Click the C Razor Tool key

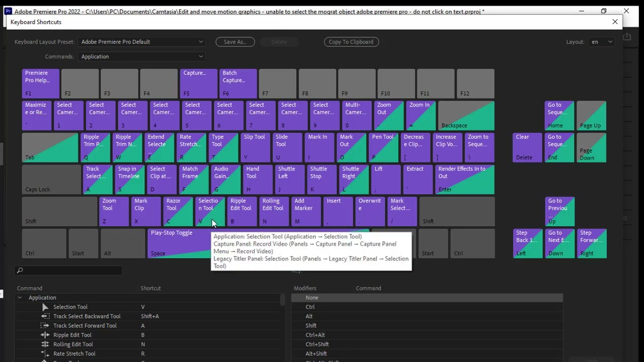coord(178,212)
